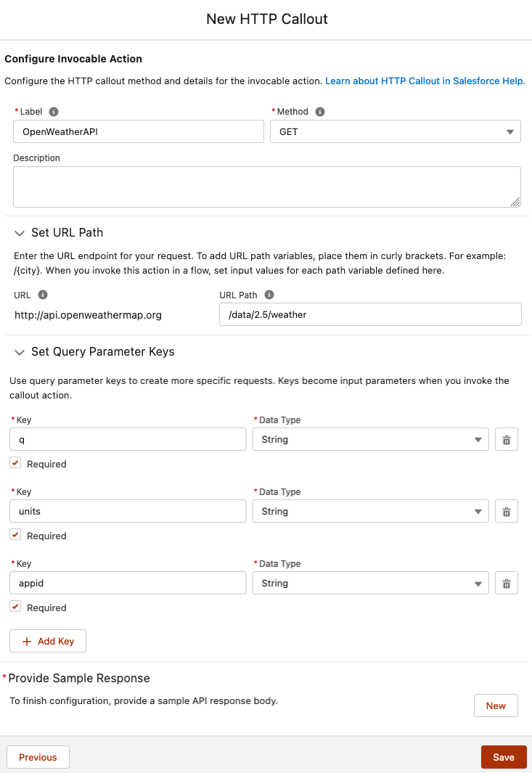Delete the appid query parameter key
This screenshot has width=532, height=773.
507,584
